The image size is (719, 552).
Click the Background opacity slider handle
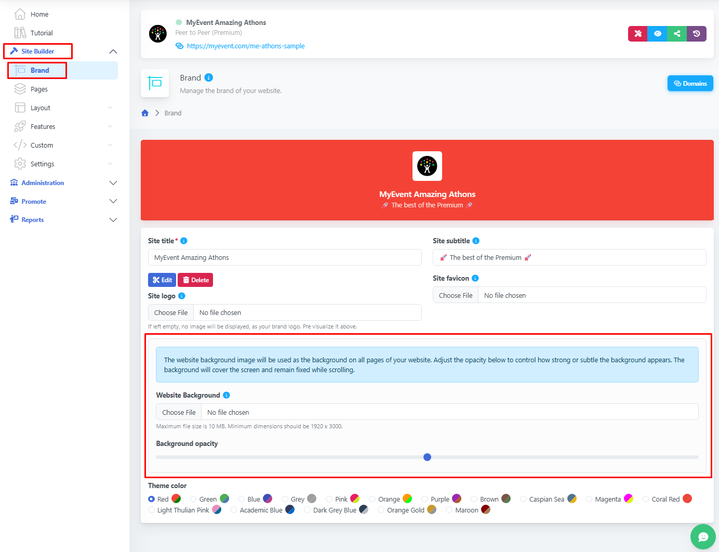coord(427,457)
